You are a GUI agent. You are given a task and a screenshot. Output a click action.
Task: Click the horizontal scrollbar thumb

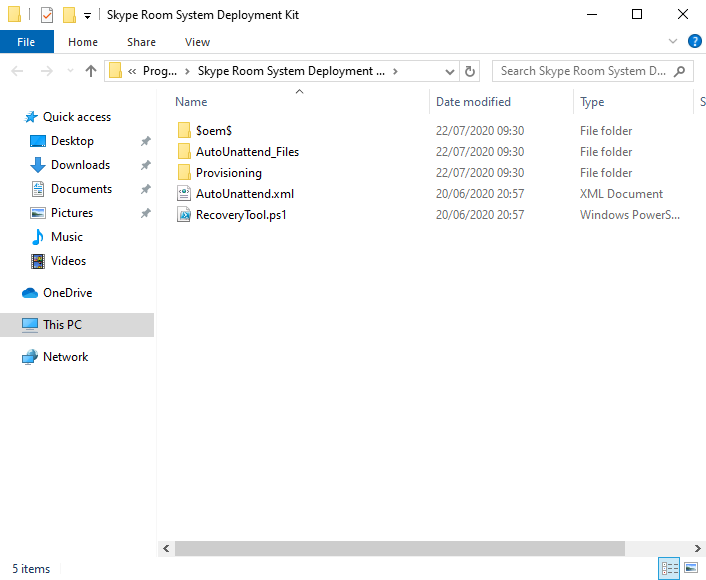(x=400, y=548)
